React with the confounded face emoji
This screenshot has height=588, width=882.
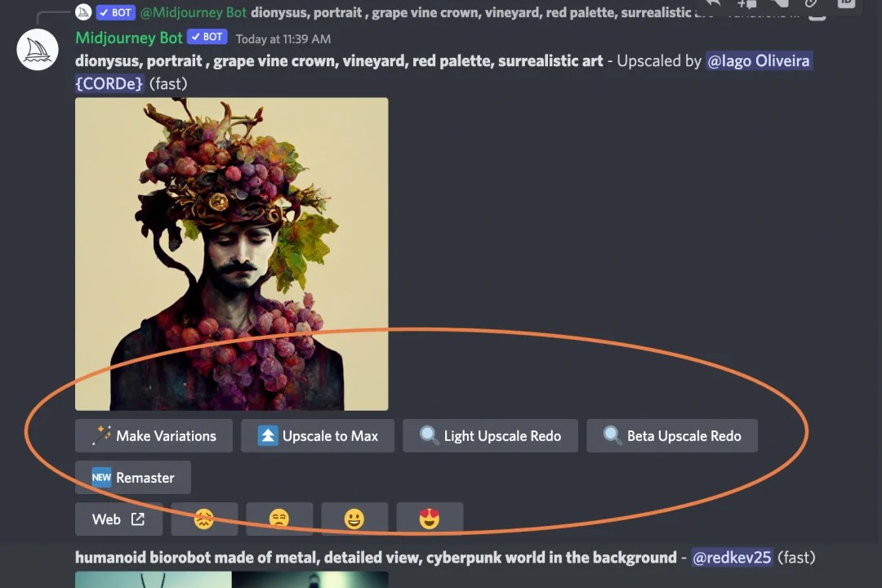pyautogui.click(x=204, y=519)
